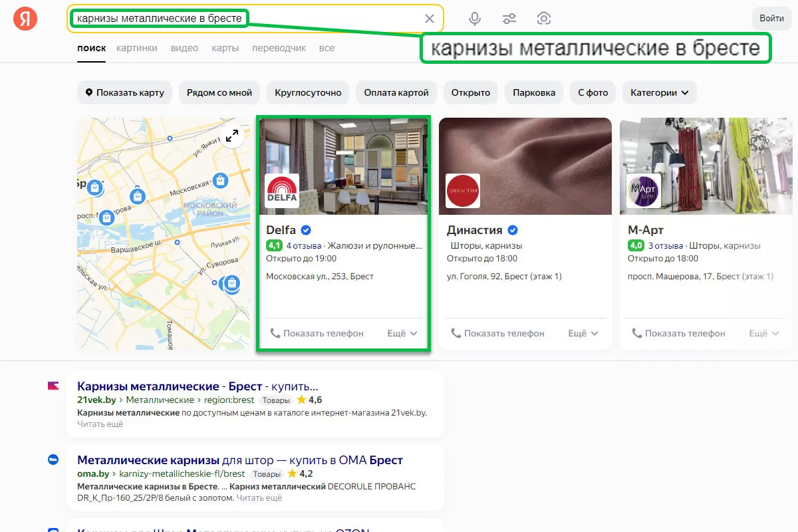Expand Ещё menu on Династия card
The image size is (798, 532).
tap(583, 333)
